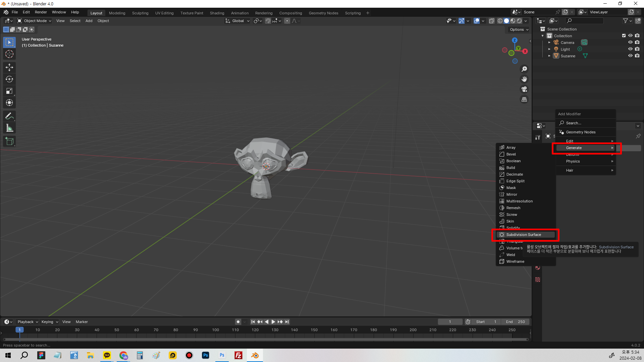Viewport: 644px width, 362px height.
Task: Open Chrome from the taskbar
Action: [123, 355]
